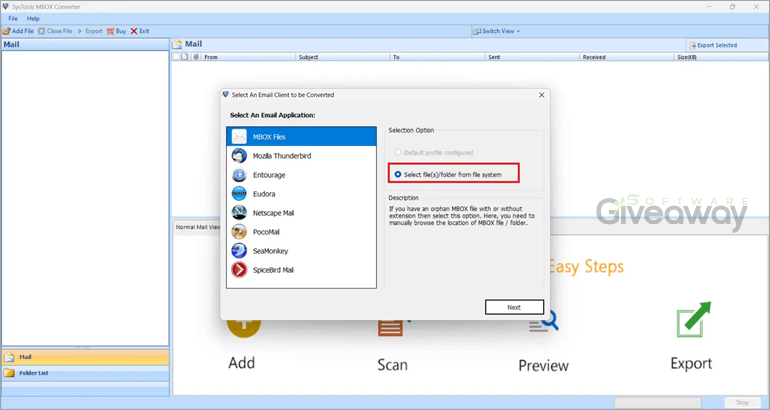
Task: Click the Export Selected button
Action: (x=713, y=45)
